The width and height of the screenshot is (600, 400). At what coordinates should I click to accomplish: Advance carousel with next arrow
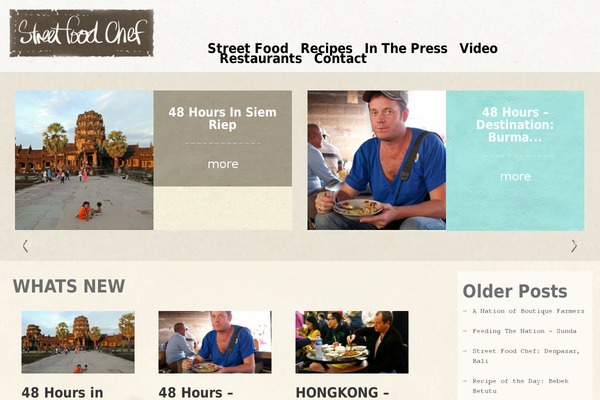click(x=574, y=246)
